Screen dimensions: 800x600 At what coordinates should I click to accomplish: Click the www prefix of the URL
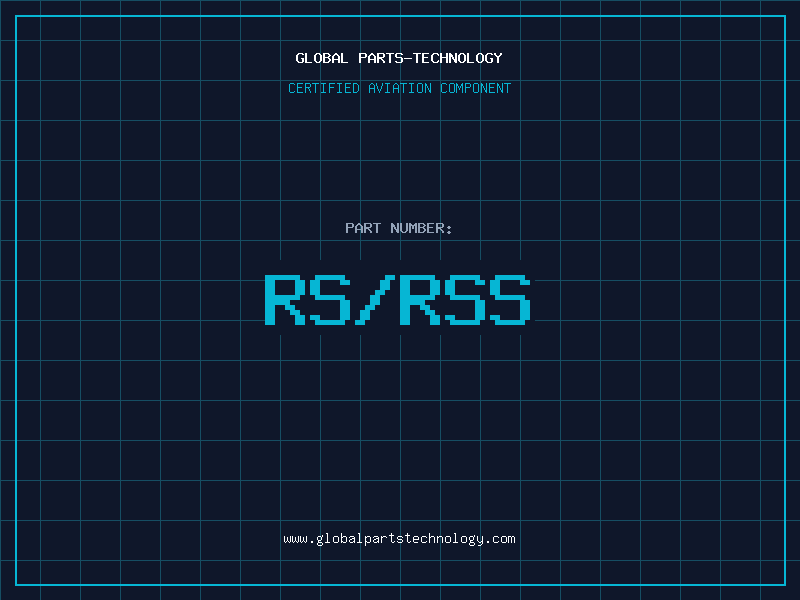coord(295,539)
